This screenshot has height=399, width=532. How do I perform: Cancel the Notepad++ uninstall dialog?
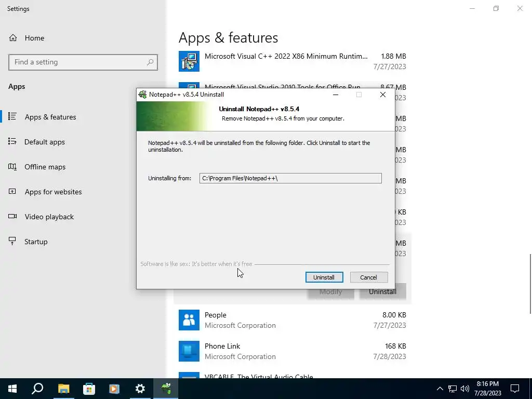tap(369, 277)
